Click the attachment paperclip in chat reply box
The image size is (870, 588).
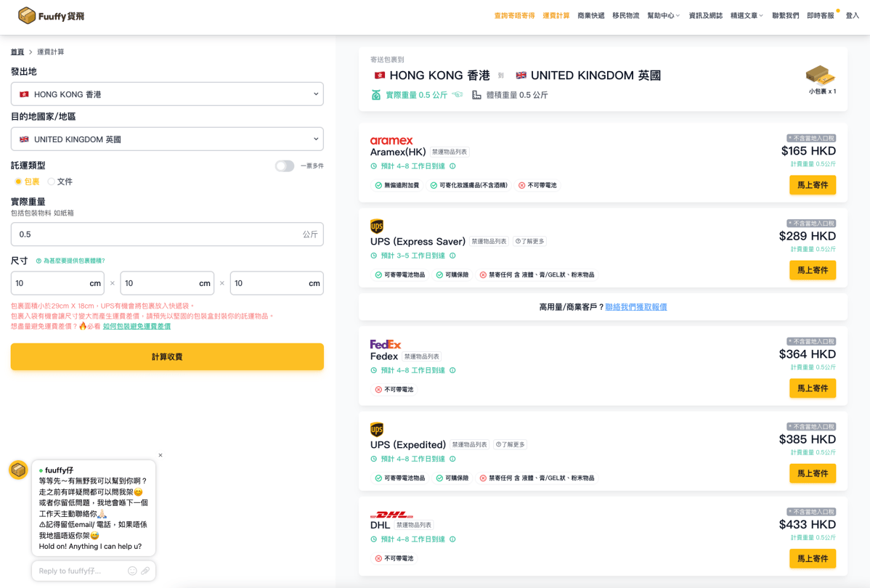[x=145, y=571]
